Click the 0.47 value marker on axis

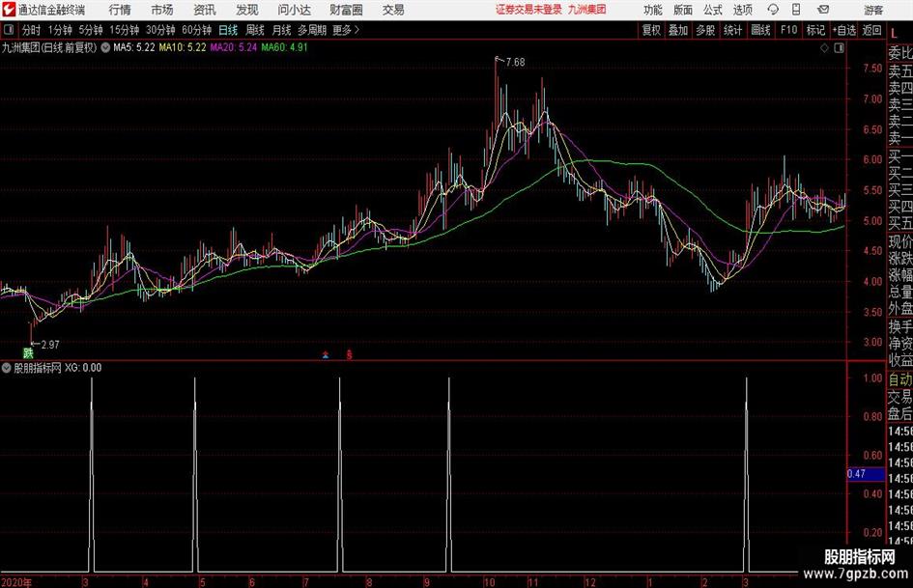tap(866, 474)
